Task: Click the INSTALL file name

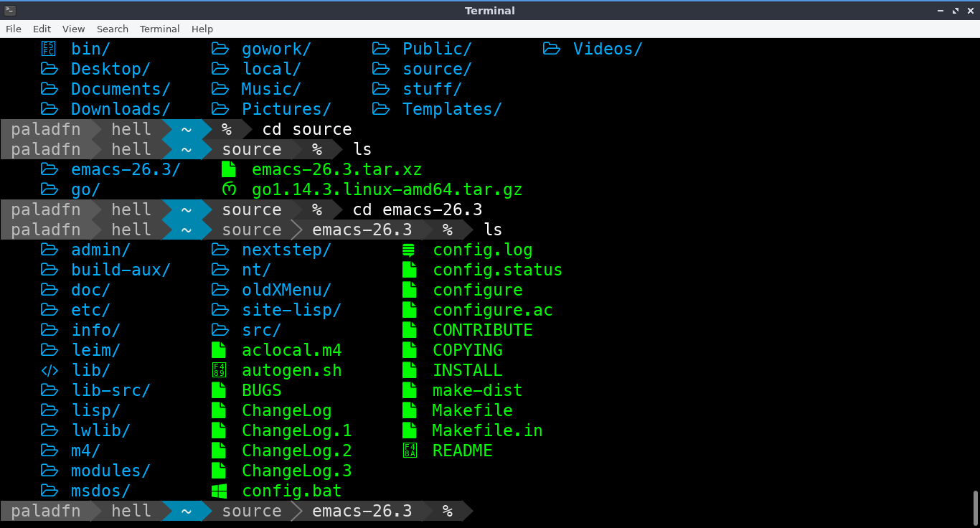Action: pyautogui.click(x=468, y=370)
